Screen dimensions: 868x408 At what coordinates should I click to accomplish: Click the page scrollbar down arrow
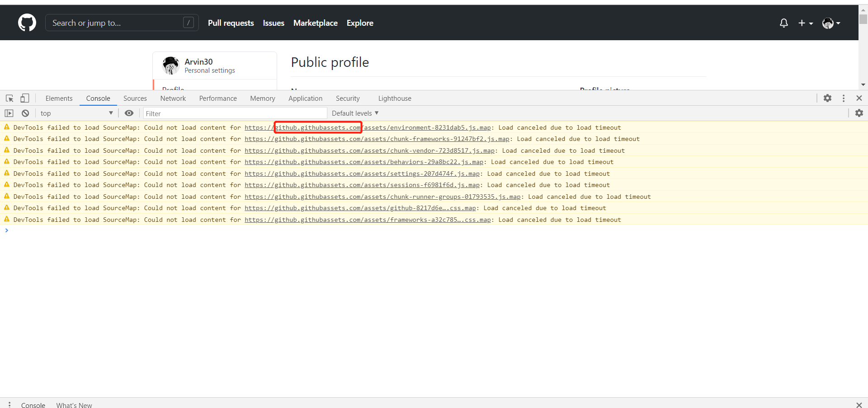[863, 84]
